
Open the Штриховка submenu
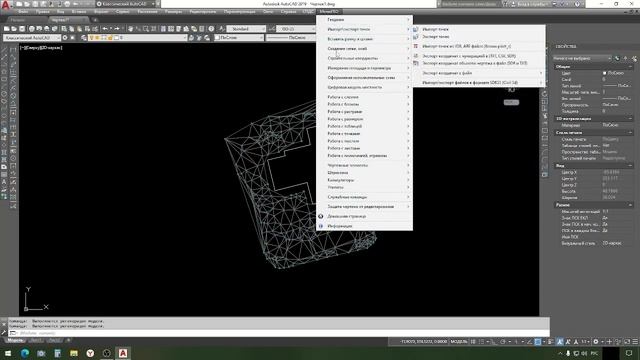point(364,173)
